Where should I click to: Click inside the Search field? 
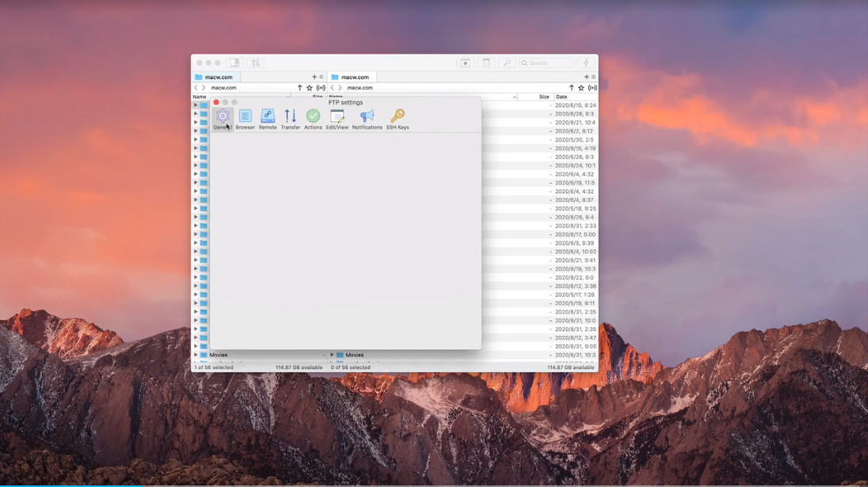click(550, 62)
